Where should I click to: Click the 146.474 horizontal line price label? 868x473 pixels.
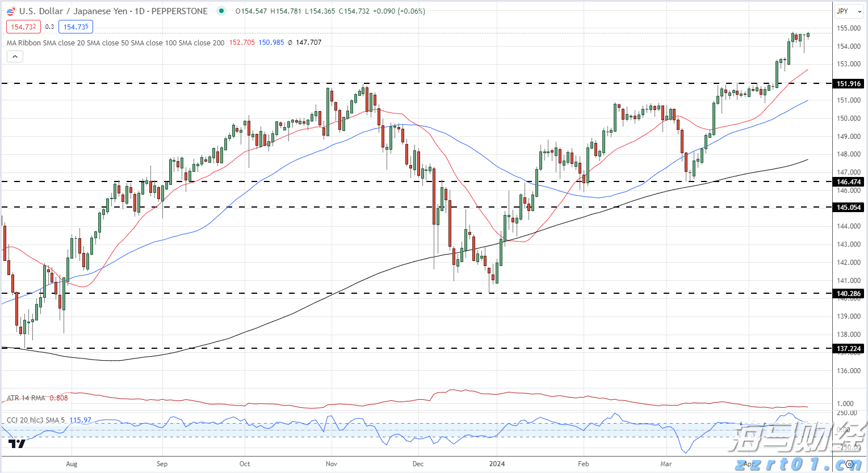[x=849, y=182]
